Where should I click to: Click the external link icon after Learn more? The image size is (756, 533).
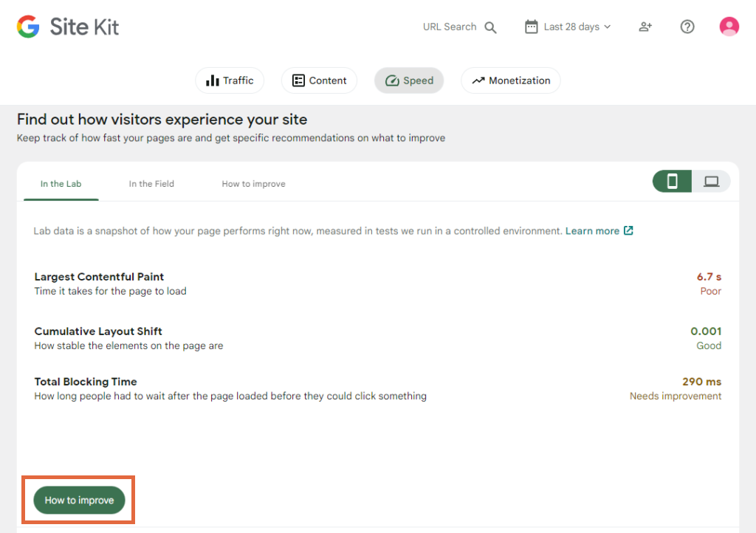[628, 230]
